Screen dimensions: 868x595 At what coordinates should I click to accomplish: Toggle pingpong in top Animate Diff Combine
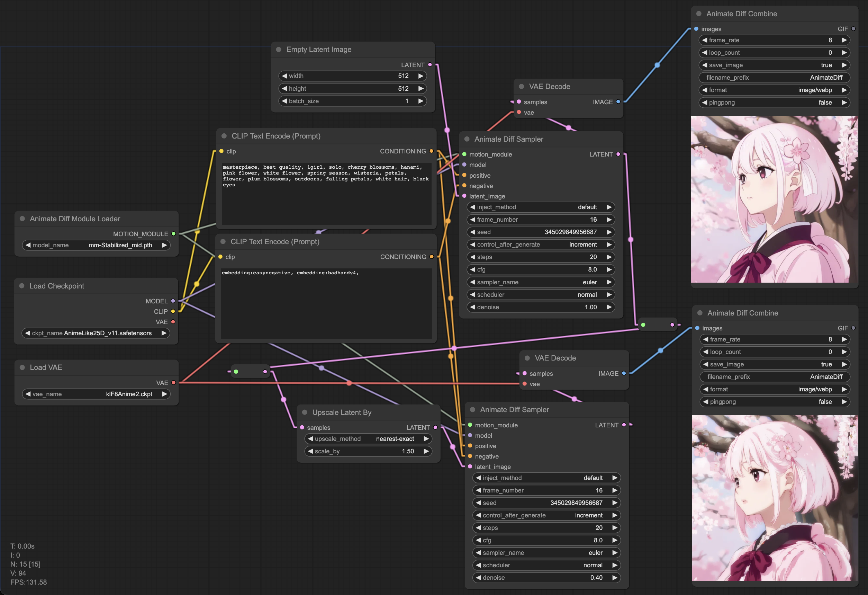(x=774, y=103)
